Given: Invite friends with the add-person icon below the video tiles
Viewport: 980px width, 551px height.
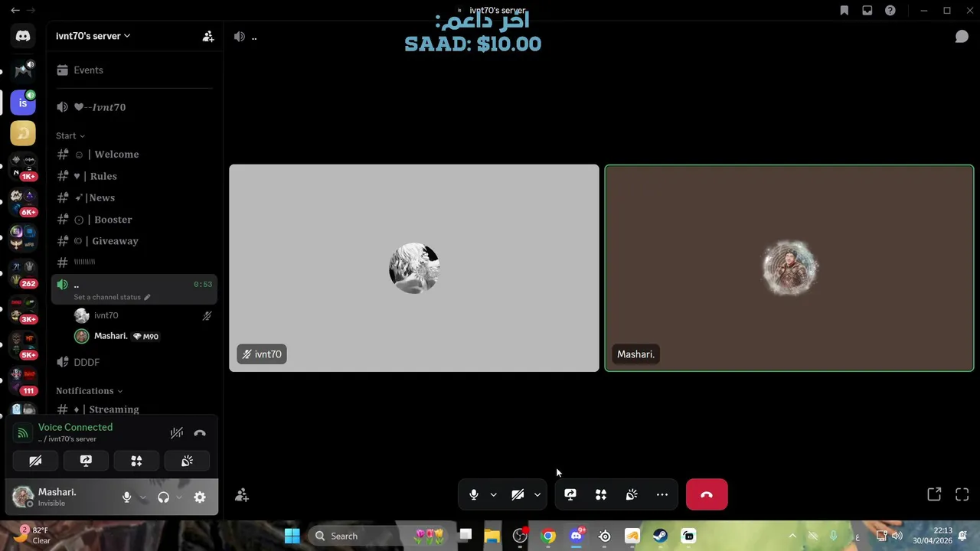Looking at the screenshot, I should click(x=242, y=495).
